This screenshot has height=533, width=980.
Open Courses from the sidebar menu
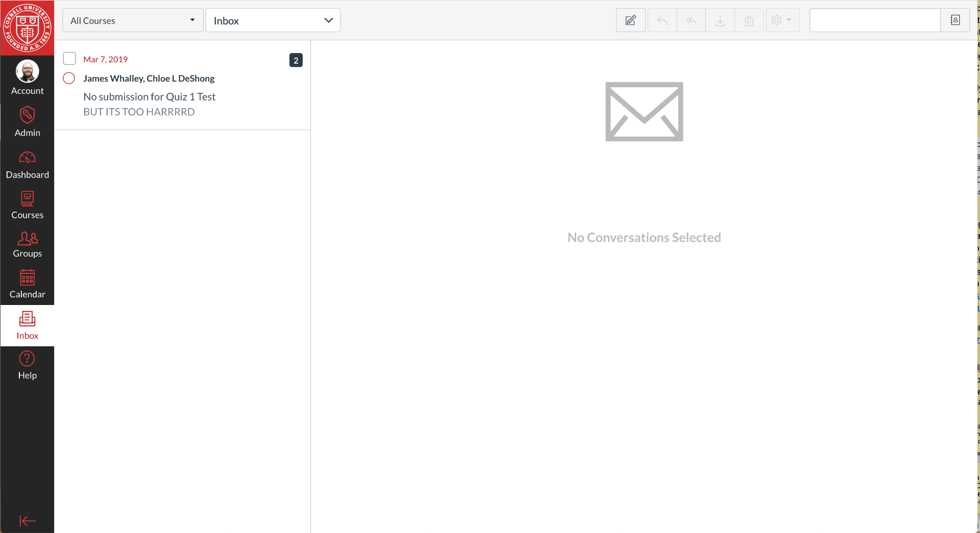pos(27,204)
